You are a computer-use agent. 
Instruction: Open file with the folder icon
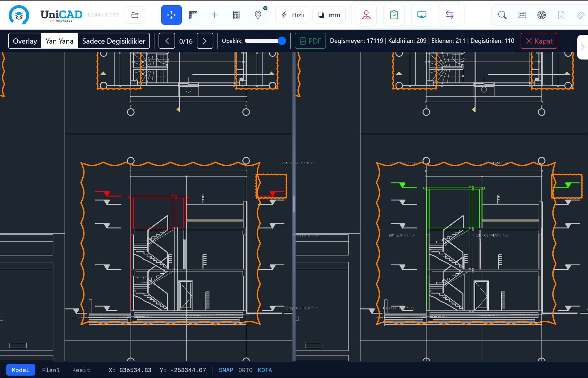(x=135, y=15)
